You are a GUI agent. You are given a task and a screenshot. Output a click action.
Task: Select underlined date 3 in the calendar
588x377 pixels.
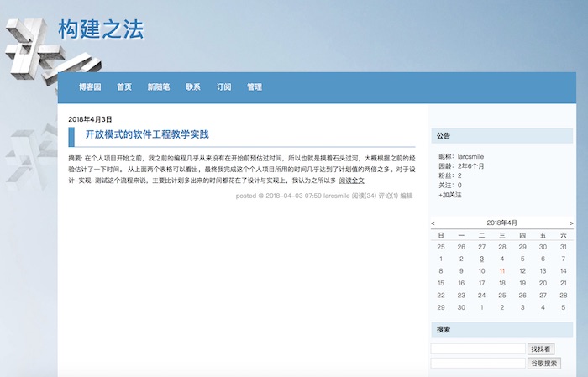click(x=481, y=259)
